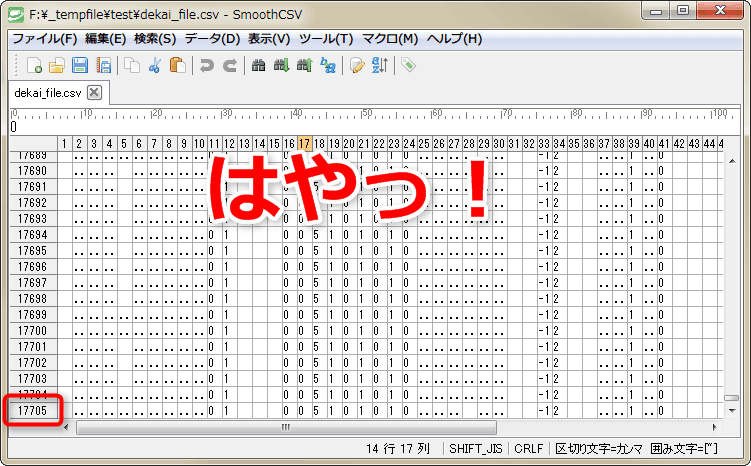Click the SmoothCSV app icon in title bar
The image size is (751, 466).
[x=16, y=14]
